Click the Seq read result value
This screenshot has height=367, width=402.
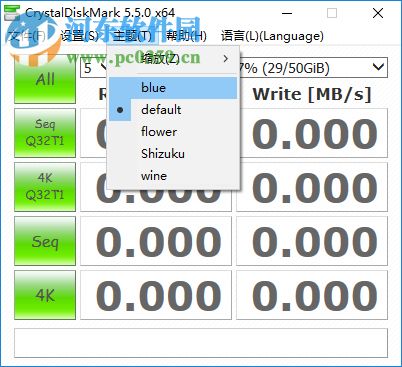[x=156, y=241]
